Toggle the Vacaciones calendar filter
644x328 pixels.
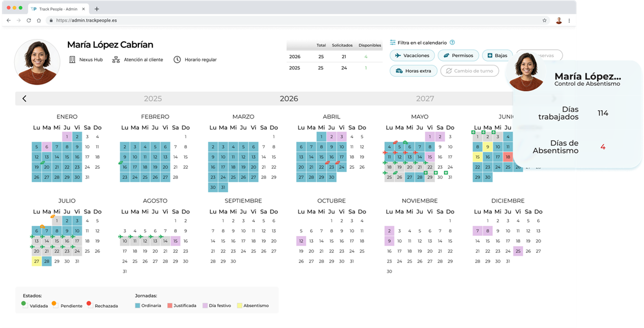point(412,55)
